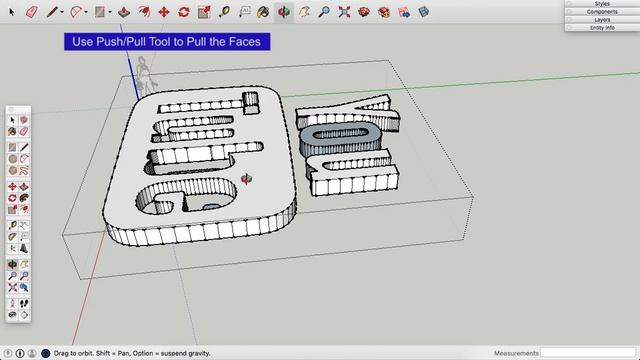Open Extension Warehouse from top toolbar
Image resolution: width=640 pixels, height=360 pixels.
click(x=384, y=12)
